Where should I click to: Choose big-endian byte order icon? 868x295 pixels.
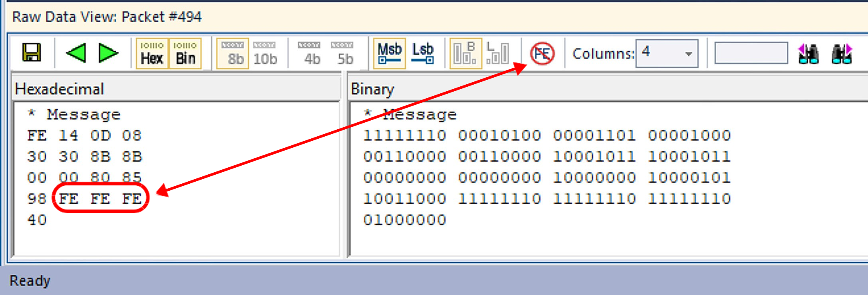pyautogui.click(x=466, y=54)
